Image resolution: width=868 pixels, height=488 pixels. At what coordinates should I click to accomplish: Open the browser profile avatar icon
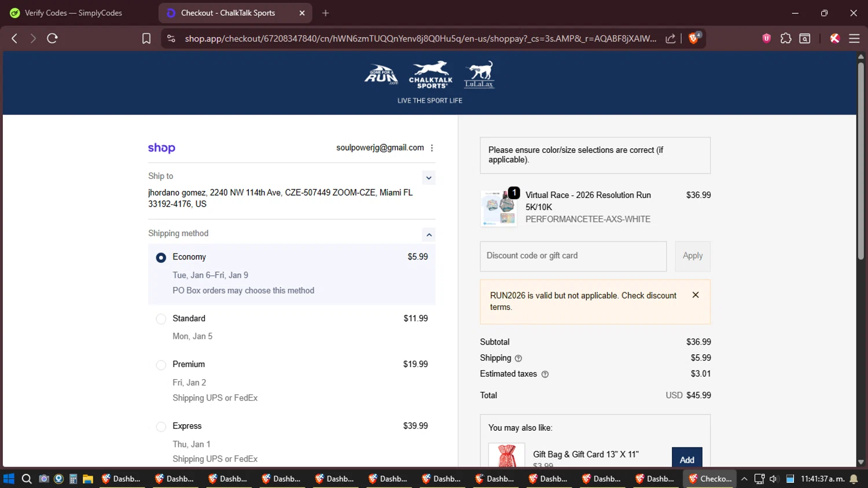tap(834, 38)
